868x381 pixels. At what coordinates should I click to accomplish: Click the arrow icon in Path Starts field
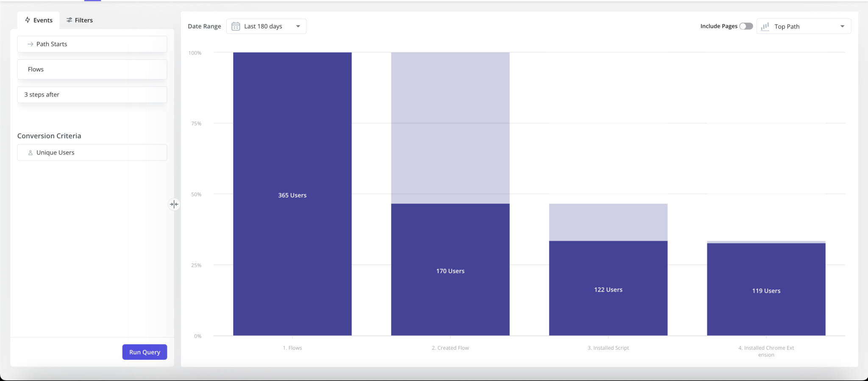click(x=30, y=44)
